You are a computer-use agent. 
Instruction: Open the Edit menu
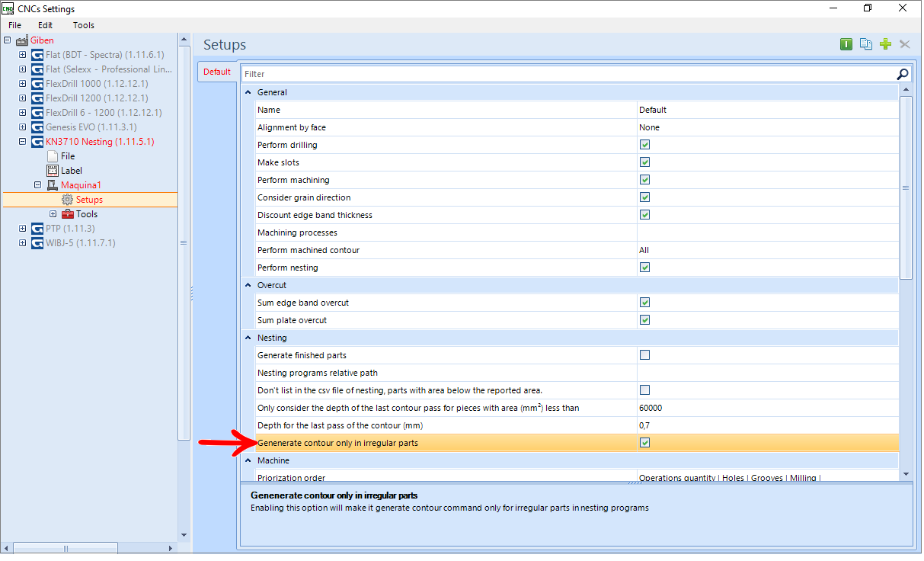(46, 25)
